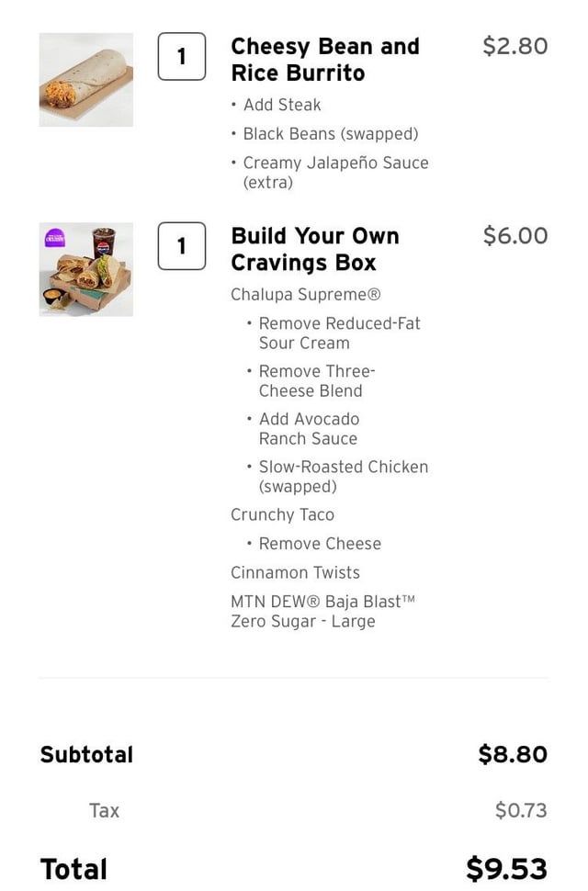The height and width of the screenshot is (891, 588).
Task: Select Remove Reduced-Fat Sour Cream modifier
Action: (x=339, y=333)
